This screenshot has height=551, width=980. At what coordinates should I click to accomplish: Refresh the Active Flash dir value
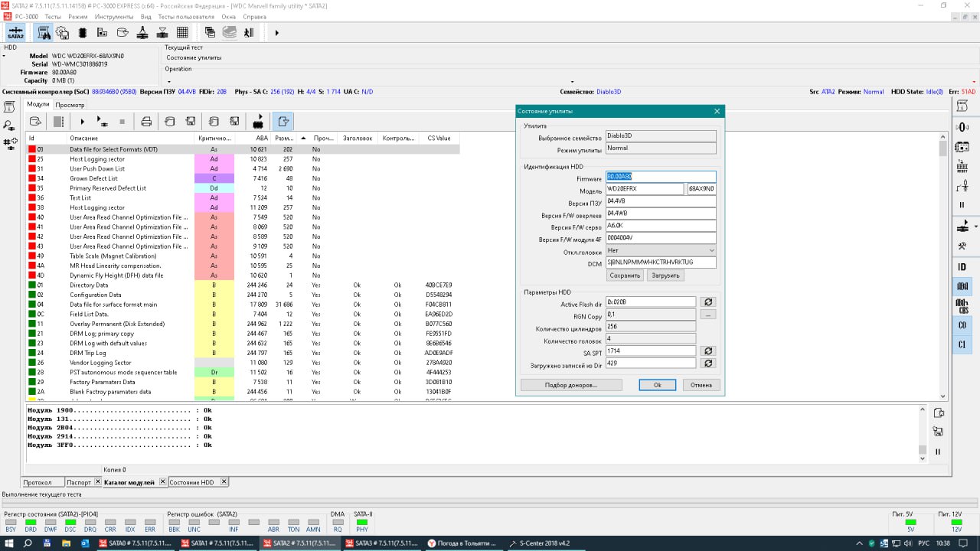pyautogui.click(x=708, y=302)
